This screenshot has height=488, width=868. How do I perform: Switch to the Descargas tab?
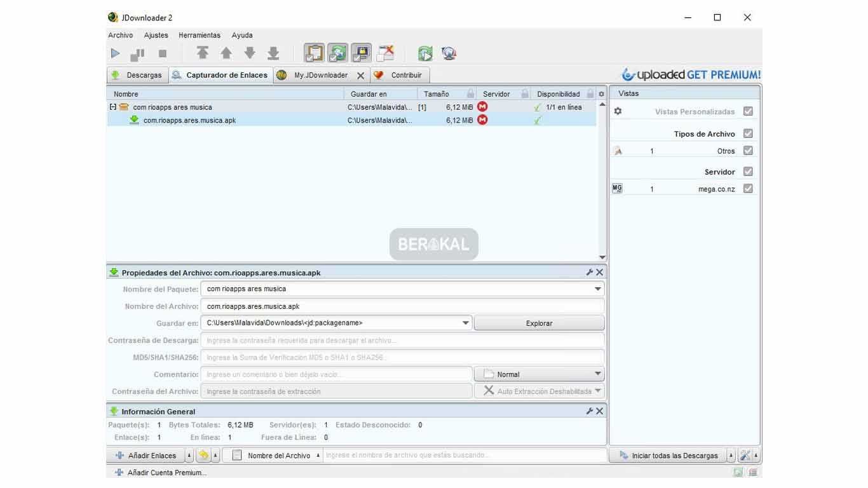137,75
